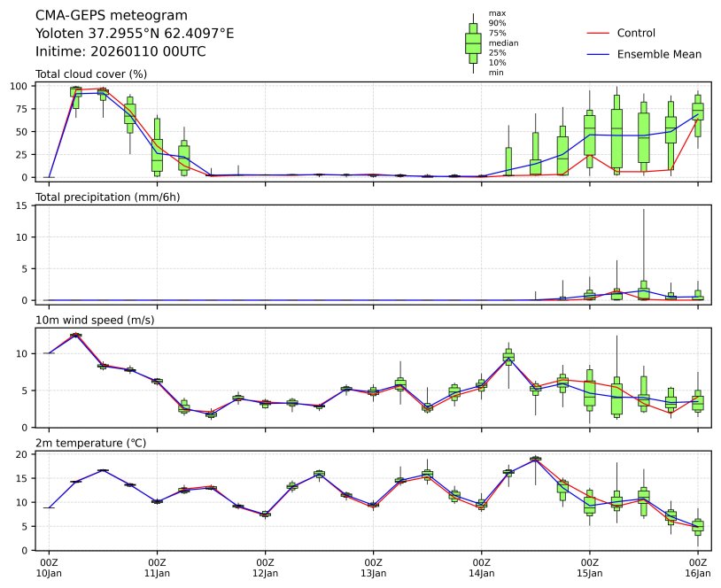Select the '10m wind speed (m/s)' panel title
Screen dimensions: 721x588
[x=90, y=319]
